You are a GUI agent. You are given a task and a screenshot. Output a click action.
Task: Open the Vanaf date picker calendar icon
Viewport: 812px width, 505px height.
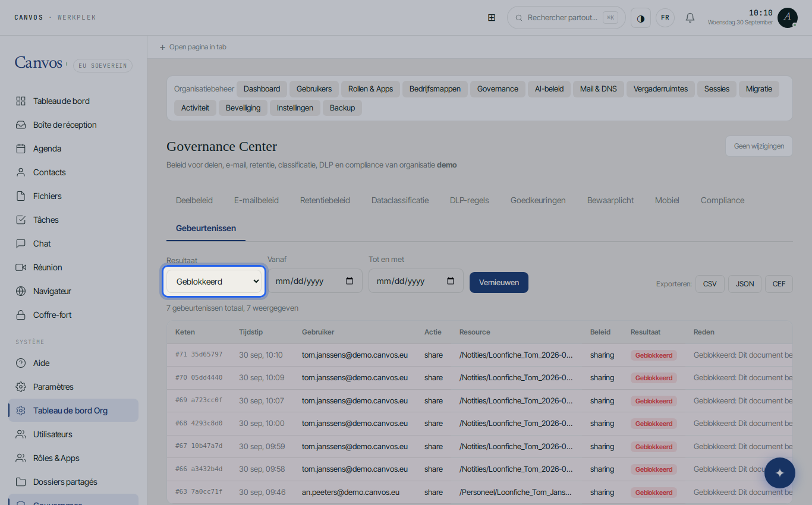[x=350, y=281]
